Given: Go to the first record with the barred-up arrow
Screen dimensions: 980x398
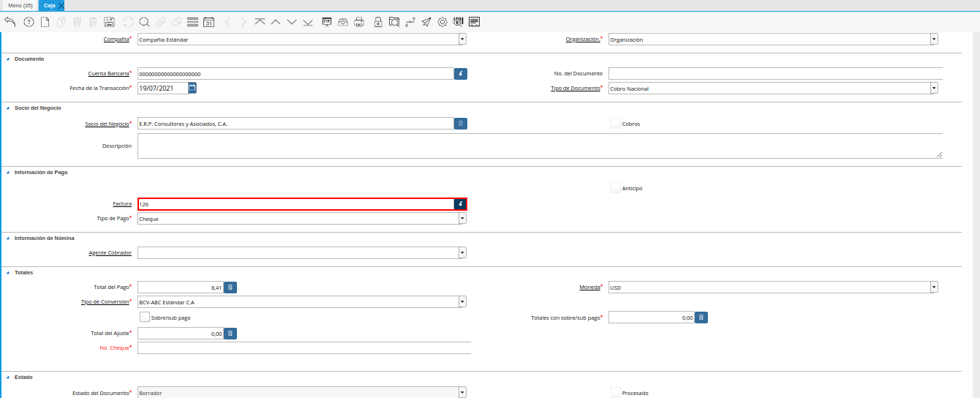Looking at the screenshot, I should (x=260, y=22).
